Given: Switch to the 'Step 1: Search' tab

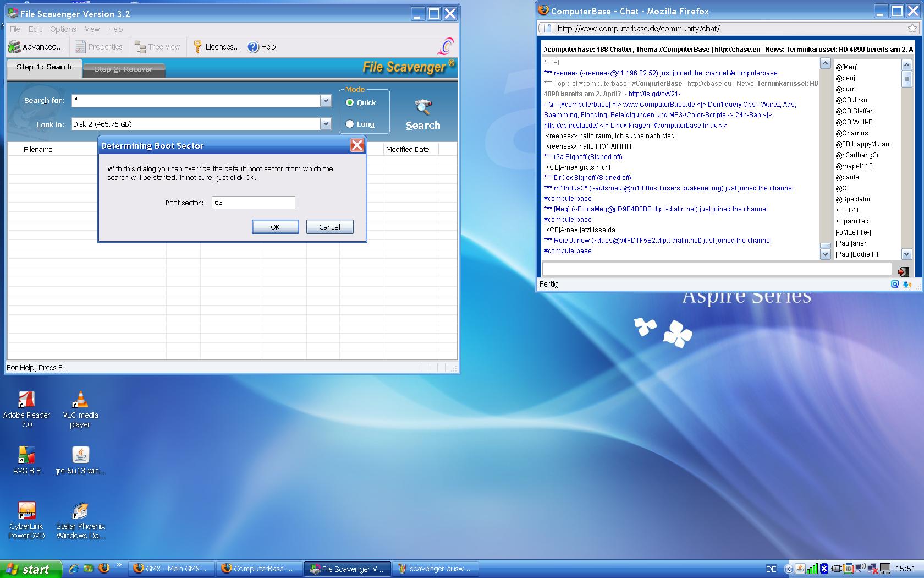Looking at the screenshot, I should point(44,67).
